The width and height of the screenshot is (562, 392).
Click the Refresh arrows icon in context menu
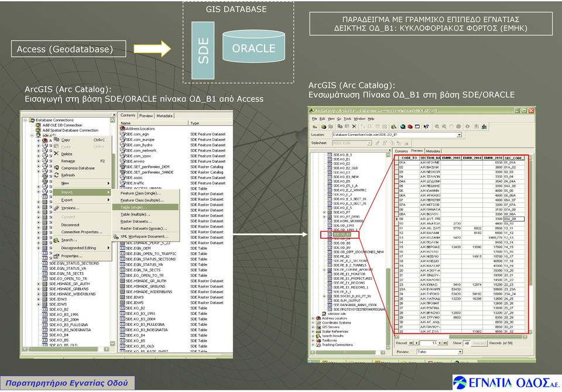pos(56,175)
